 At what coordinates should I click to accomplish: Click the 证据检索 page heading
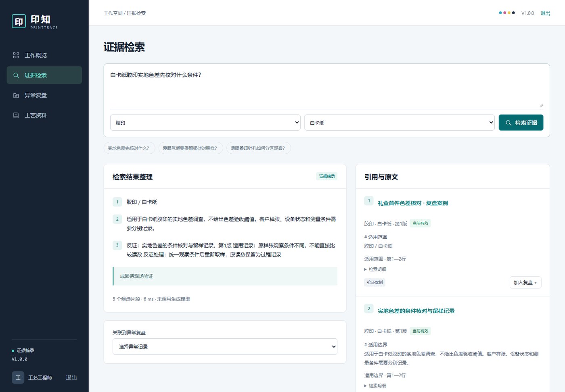click(124, 47)
